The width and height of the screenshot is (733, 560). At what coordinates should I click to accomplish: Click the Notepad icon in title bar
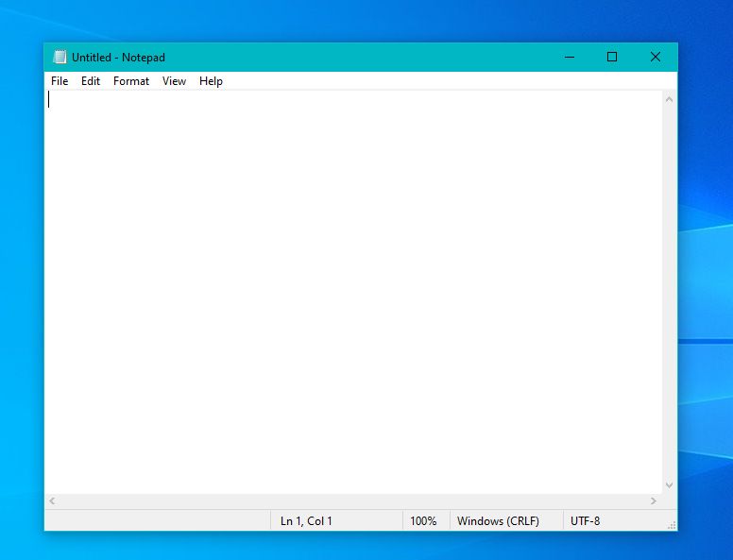[60, 57]
